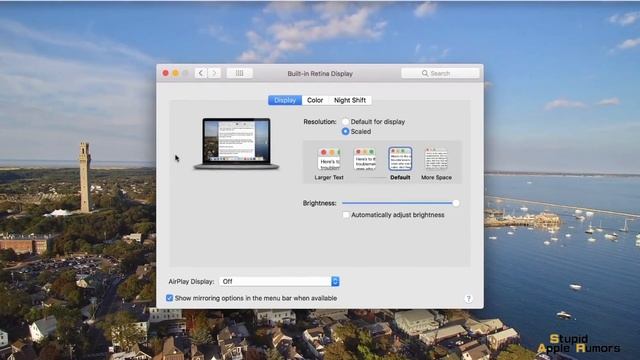Viewport: 640px width, 360px height.
Task: Show all preferences grid icon
Action: (240, 73)
